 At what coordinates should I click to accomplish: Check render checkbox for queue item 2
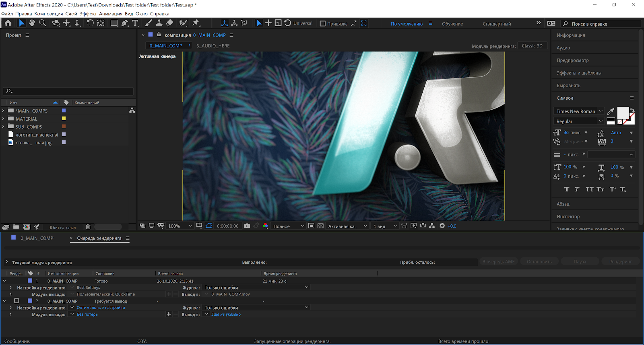coord(17,301)
